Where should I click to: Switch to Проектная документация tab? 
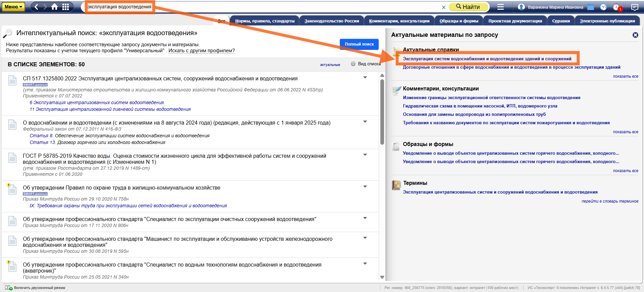point(515,21)
